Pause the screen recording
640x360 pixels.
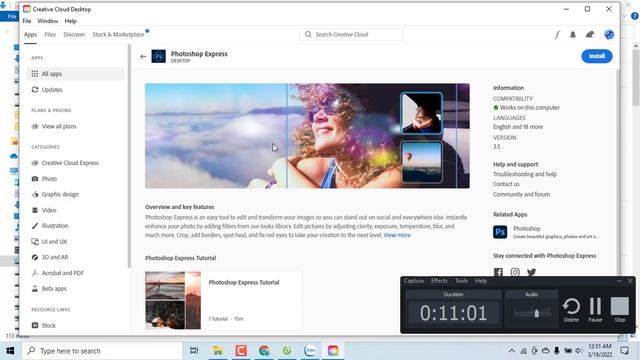pyautogui.click(x=595, y=310)
